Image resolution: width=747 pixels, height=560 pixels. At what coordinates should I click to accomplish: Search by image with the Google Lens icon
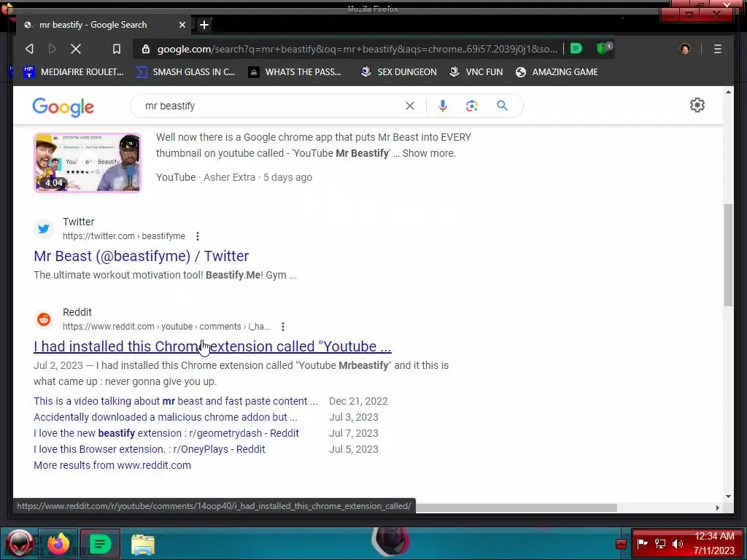click(x=472, y=106)
